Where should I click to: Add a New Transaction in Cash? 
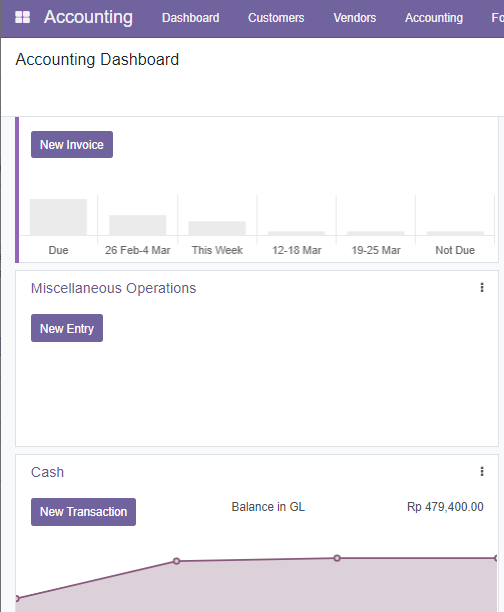pos(84,512)
